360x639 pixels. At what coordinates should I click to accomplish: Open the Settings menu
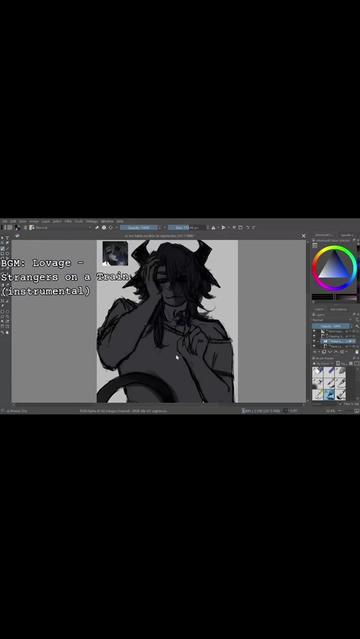(x=92, y=221)
